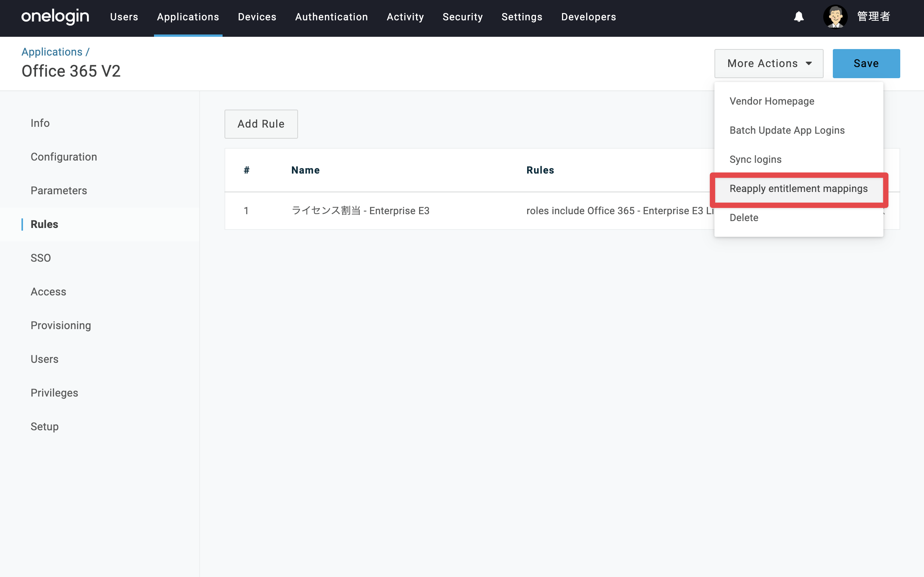Image resolution: width=924 pixels, height=577 pixels.
Task: Select Reapply entitlement mappings
Action: tap(799, 189)
